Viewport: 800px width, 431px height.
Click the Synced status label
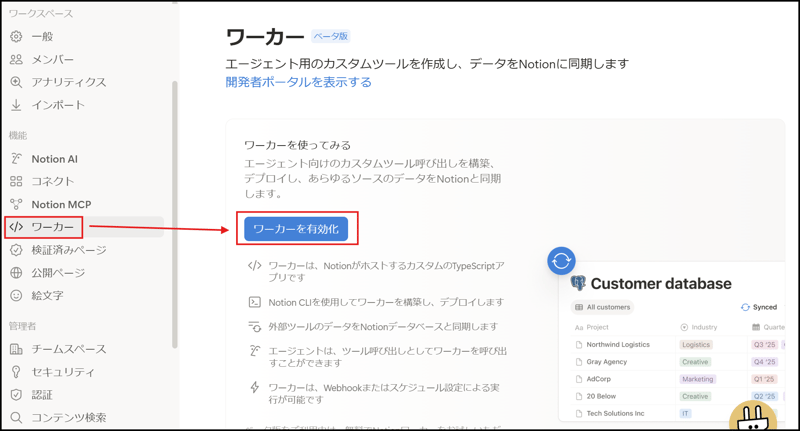point(765,307)
